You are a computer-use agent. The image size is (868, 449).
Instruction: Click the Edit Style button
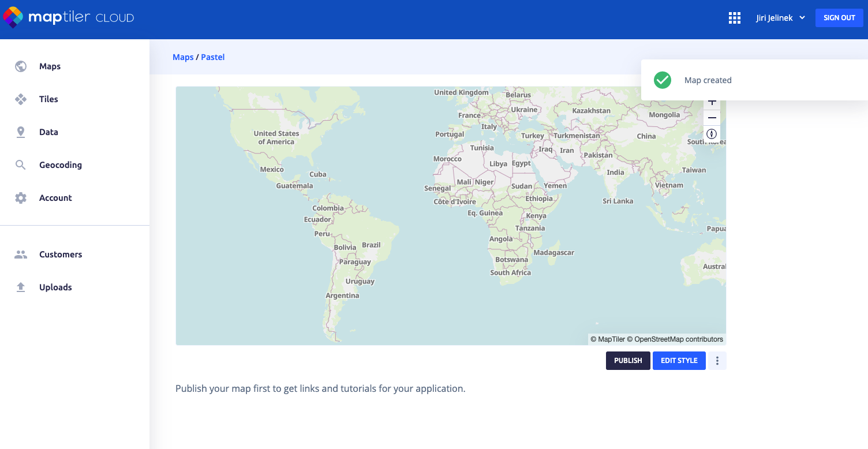coord(679,361)
